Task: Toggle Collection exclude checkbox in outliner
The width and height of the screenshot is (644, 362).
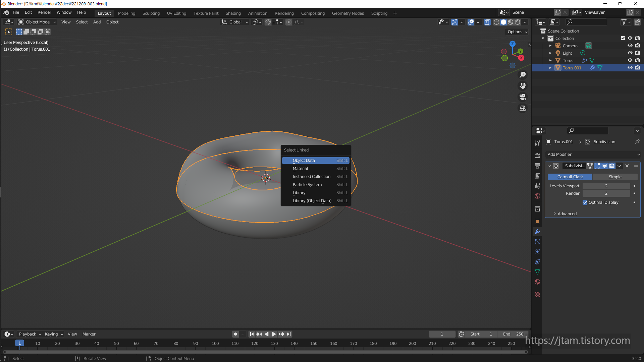Action: pos(623,38)
